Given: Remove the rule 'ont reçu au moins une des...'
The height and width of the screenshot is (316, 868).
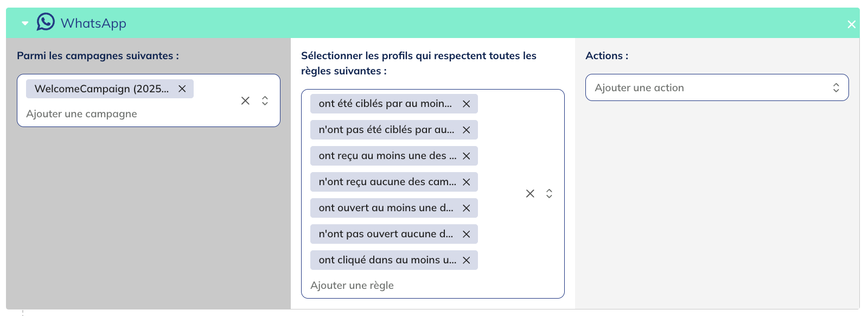Looking at the screenshot, I should click(x=467, y=155).
